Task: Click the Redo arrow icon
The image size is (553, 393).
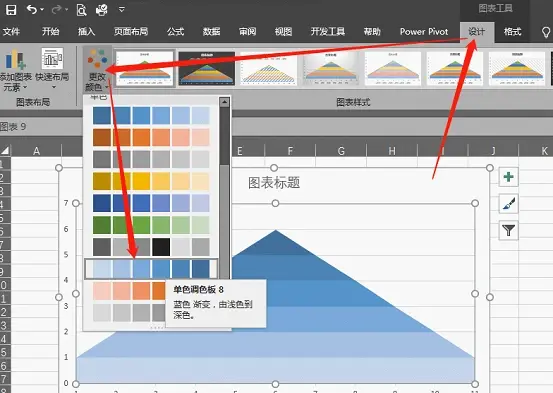Action: 56,10
